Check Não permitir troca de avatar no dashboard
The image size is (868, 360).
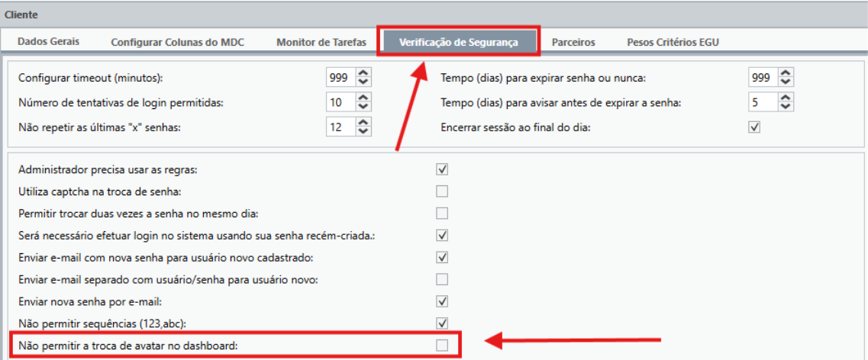pos(442,346)
